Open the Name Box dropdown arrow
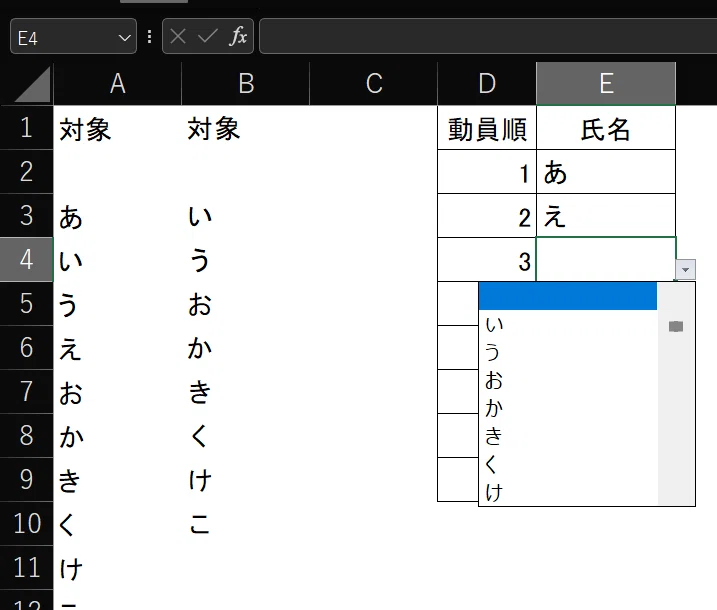Screen dimensions: 717x610 pyautogui.click(x=124, y=37)
